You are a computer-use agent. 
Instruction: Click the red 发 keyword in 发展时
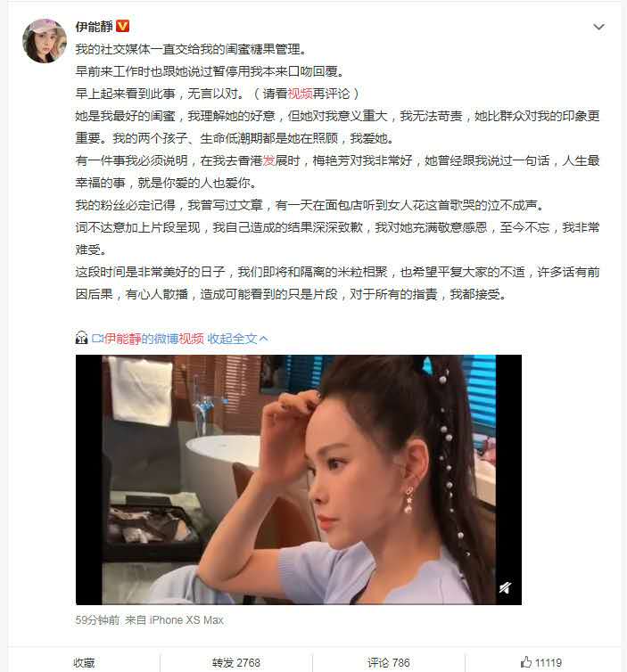(x=268, y=160)
